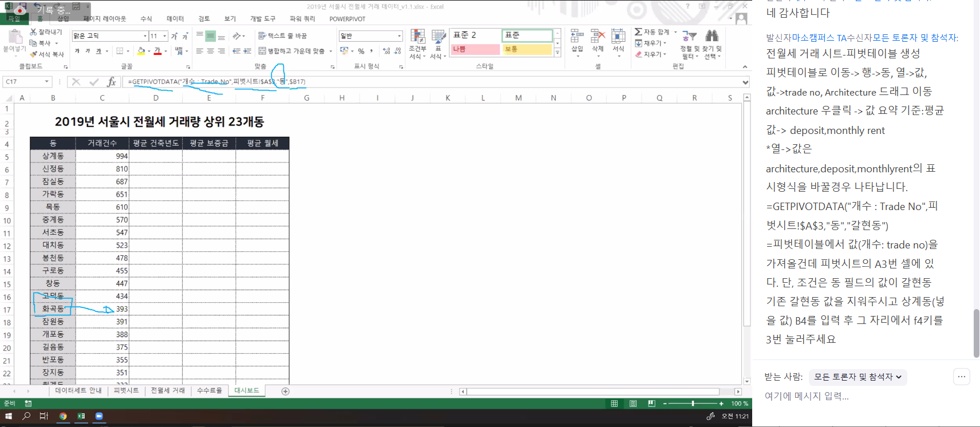
Task: Open the font name dropdown
Action: click(145, 36)
